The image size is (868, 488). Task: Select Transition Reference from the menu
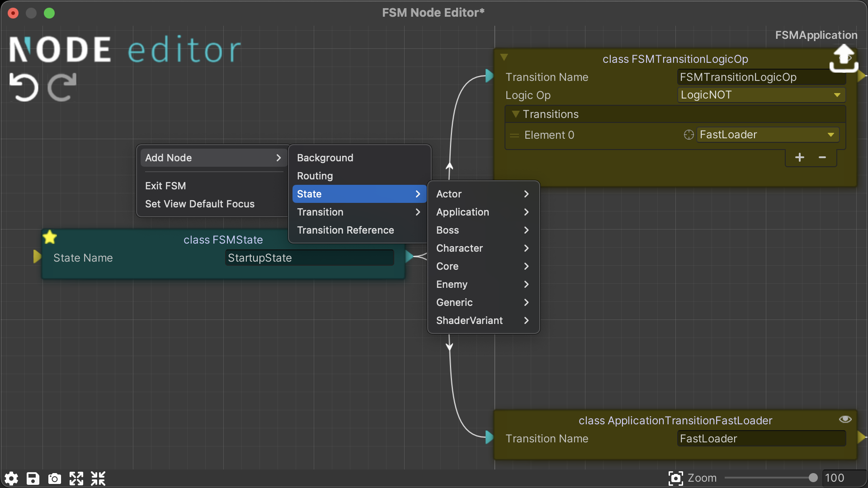pos(345,230)
